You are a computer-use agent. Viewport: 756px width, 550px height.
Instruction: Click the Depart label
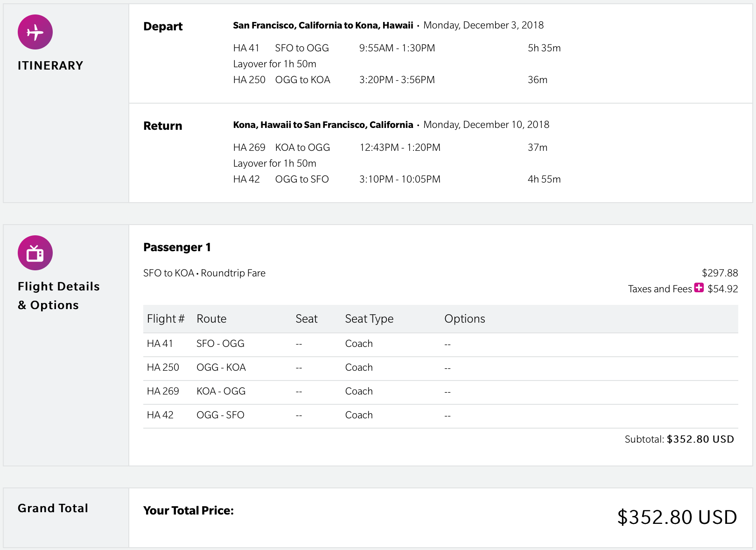pos(163,27)
